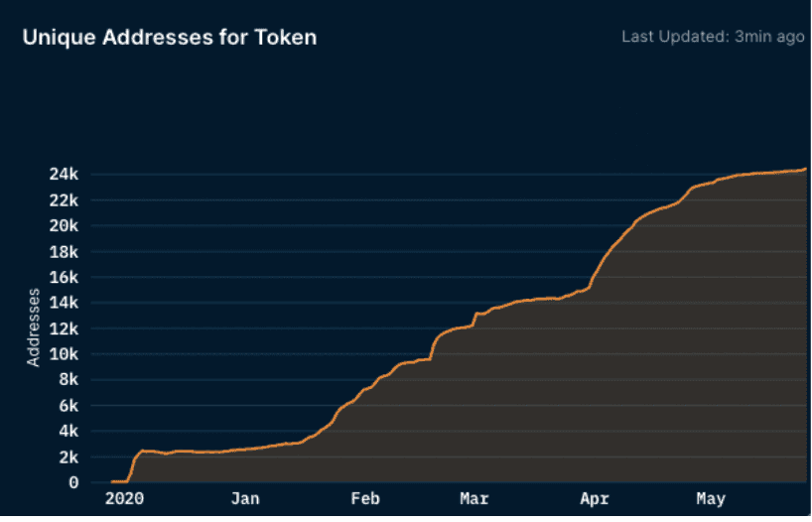The width and height of the screenshot is (812, 522).
Task: Click the 2020 x-axis label
Action: tap(124, 499)
